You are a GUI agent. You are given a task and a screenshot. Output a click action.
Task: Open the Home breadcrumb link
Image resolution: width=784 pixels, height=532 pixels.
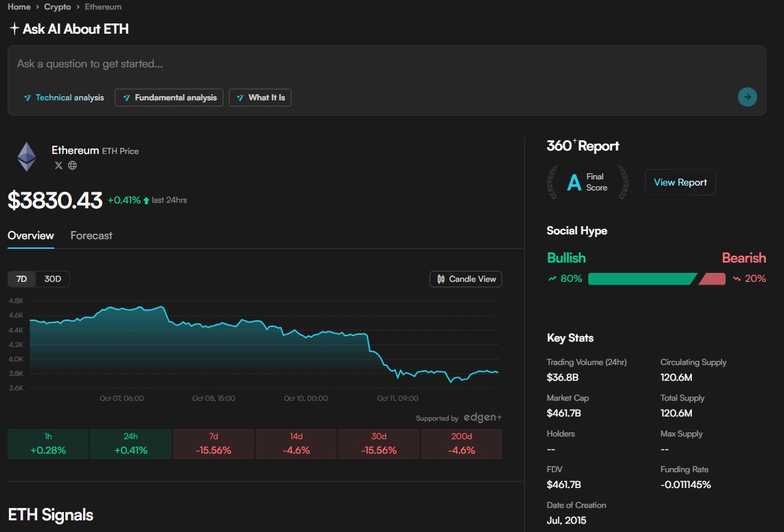[x=19, y=6]
